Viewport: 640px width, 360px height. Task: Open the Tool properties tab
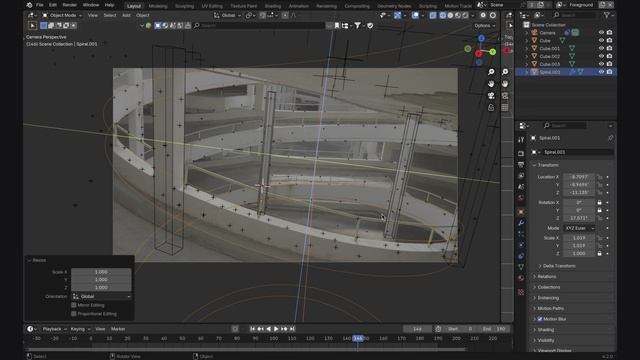[521, 140]
